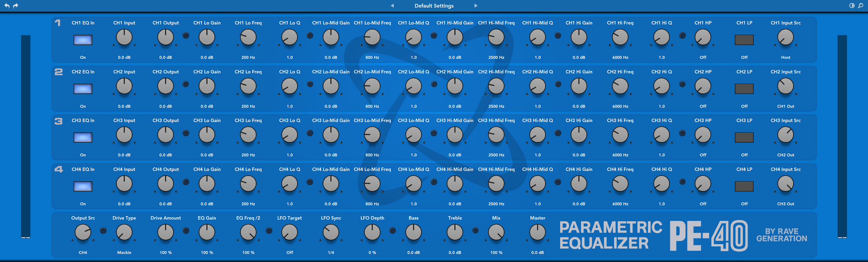Image resolution: width=868 pixels, height=262 pixels.
Task: Open the Default Settings preset menu
Action: (434, 6)
